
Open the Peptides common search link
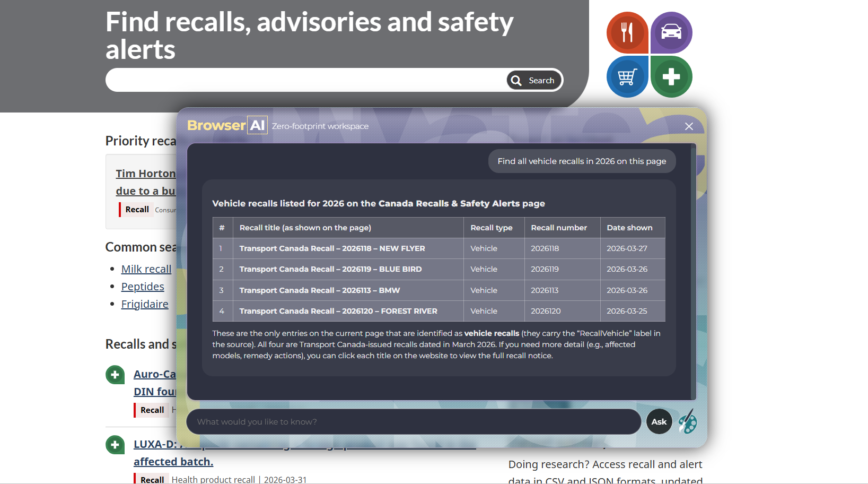pyautogui.click(x=143, y=287)
